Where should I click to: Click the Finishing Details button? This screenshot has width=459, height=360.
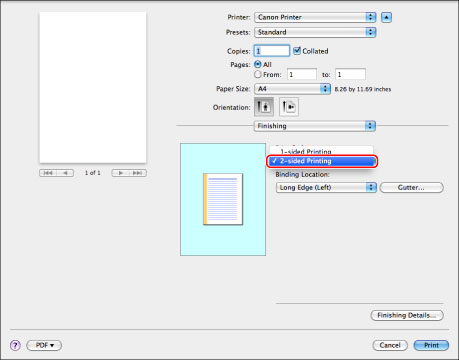point(407,315)
